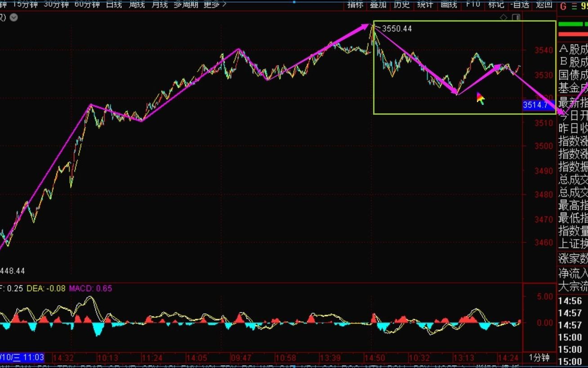This screenshot has width=588, height=368.
Task: Click the 最低指 row in side panel
Action: pos(573,219)
